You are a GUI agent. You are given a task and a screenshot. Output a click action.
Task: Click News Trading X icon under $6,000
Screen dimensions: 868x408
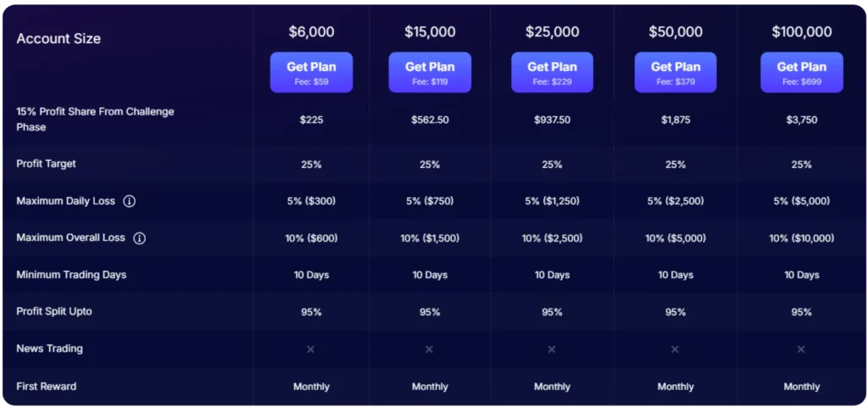coord(310,349)
